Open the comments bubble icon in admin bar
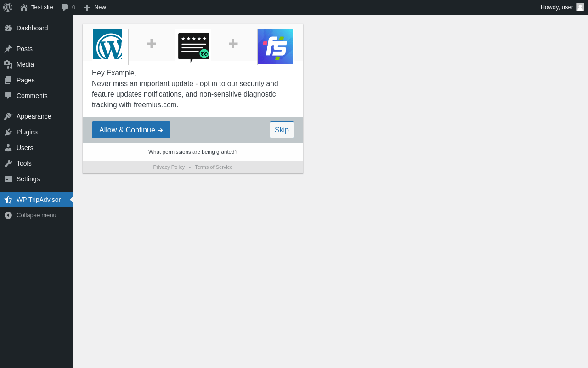Image resolution: width=588 pixels, height=368 pixels. pos(64,7)
